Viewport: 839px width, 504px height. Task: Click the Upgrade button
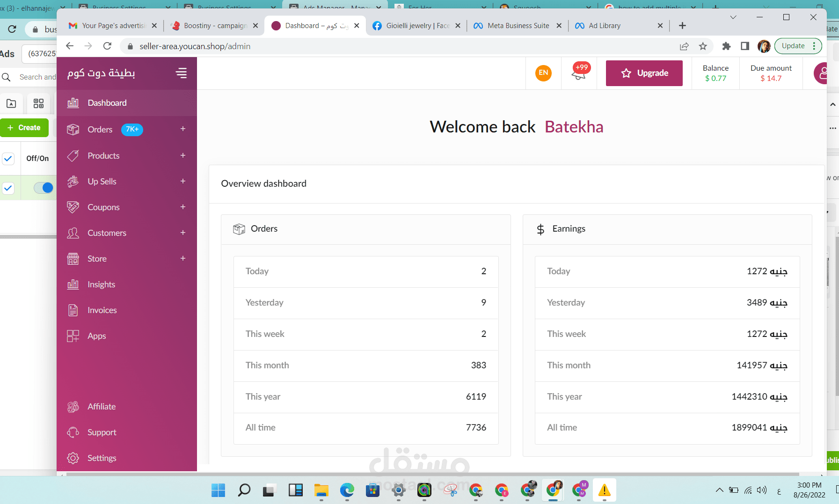click(644, 73)
